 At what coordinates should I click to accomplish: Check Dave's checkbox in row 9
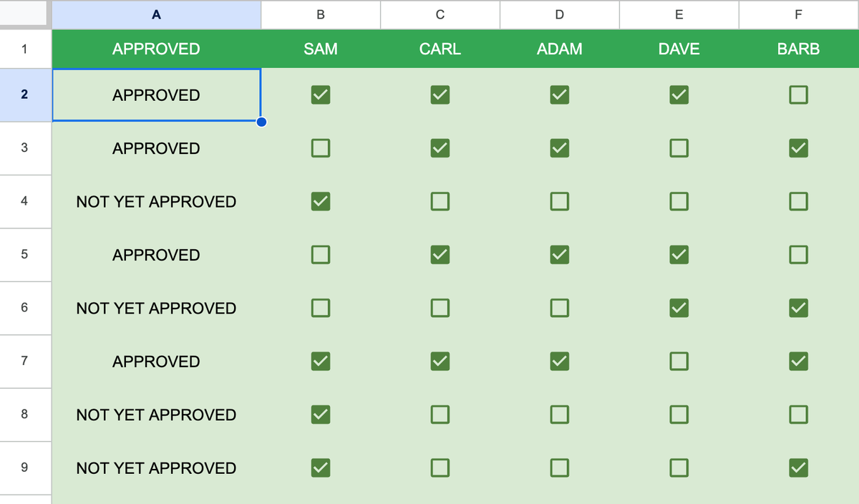click(x=679, y=467)
